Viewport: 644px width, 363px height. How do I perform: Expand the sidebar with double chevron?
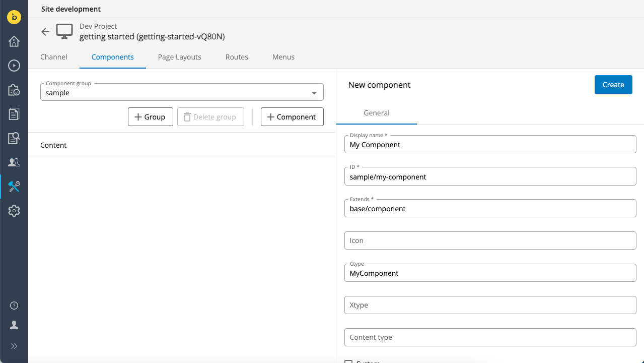pos(14,346)
